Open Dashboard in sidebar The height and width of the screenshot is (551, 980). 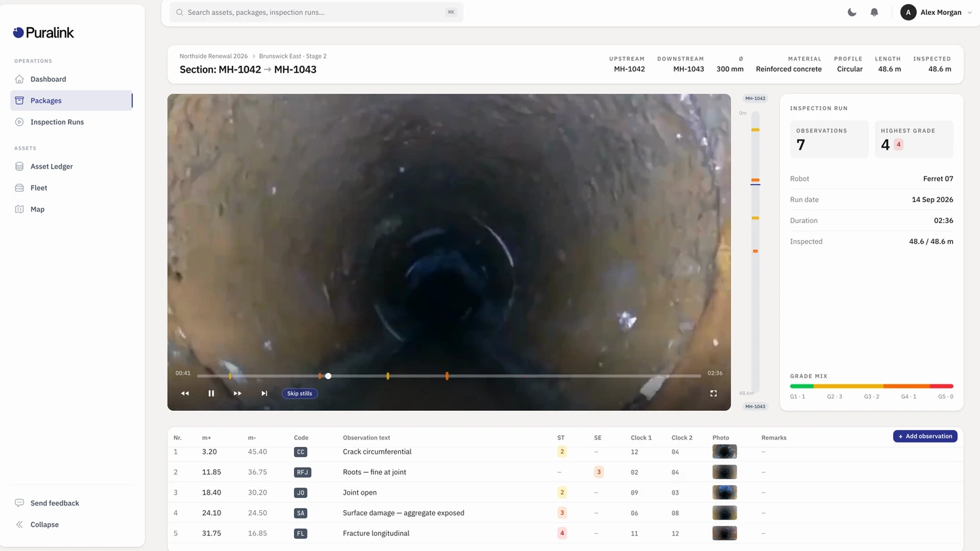pos(71,79)
